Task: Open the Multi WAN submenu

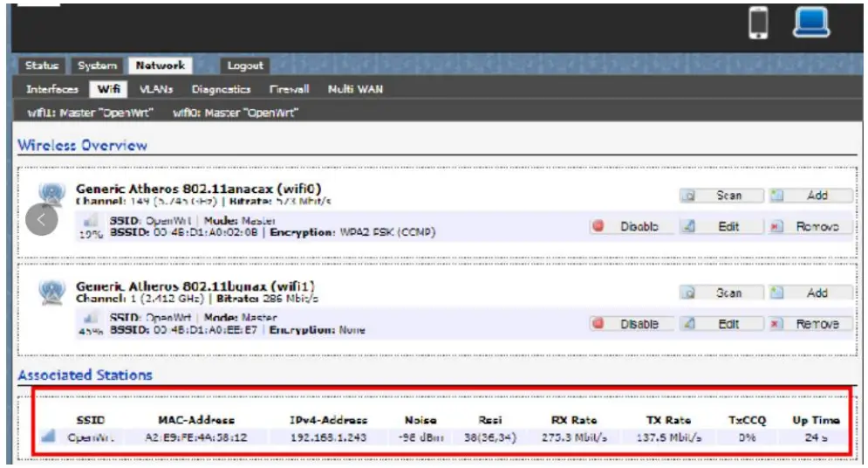Action: point(355,88)
